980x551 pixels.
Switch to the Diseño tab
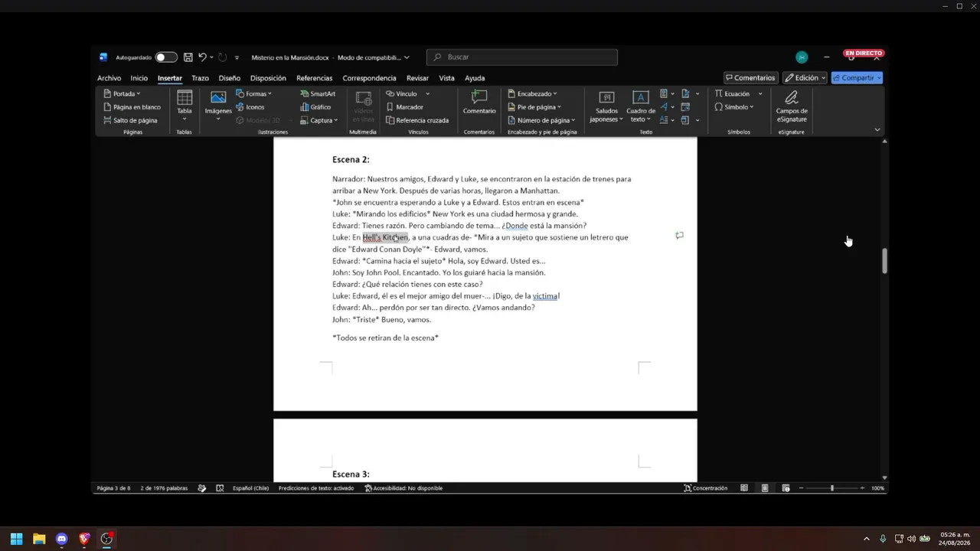(230, 78)
